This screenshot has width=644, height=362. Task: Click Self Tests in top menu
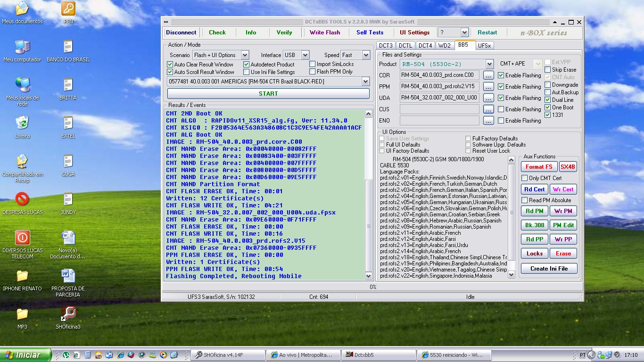(x=370, y=33)
